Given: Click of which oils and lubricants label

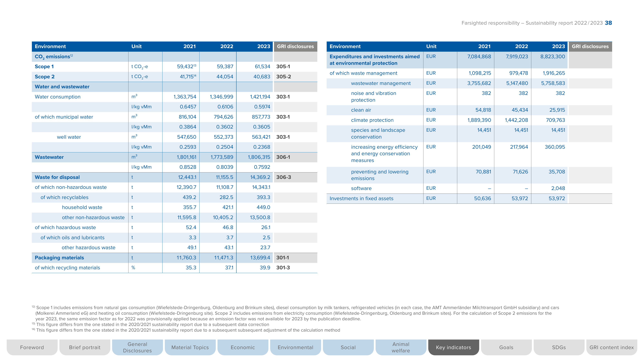Looking at the screenshot, I should click(x=72, y=238).
